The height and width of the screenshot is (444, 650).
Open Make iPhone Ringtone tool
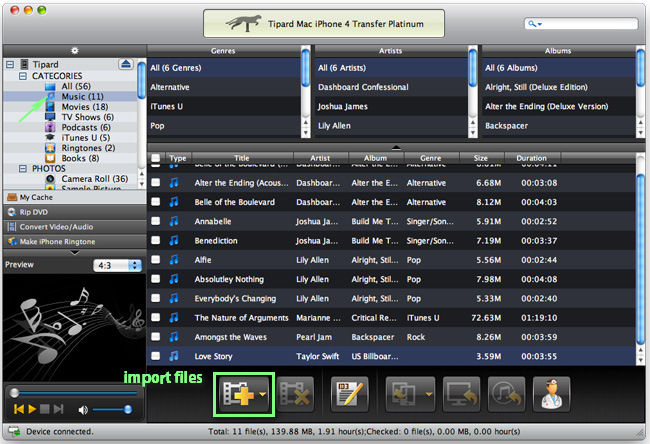pyautogui.click(x=75, y=242)
